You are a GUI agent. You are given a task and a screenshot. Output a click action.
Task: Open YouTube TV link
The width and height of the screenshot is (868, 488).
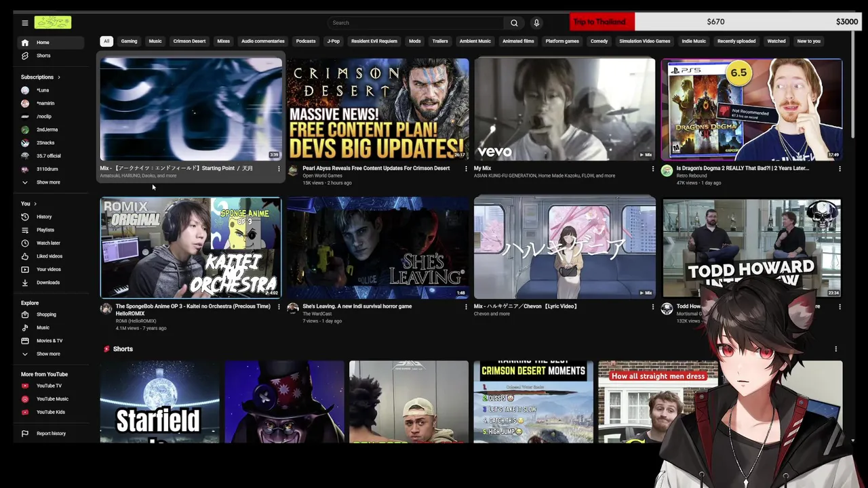51,386
